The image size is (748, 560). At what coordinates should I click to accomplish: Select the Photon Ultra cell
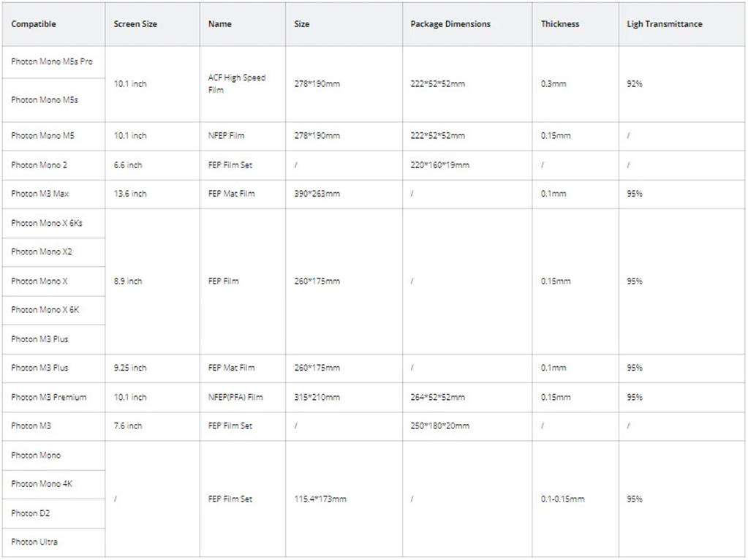[53, 542]
